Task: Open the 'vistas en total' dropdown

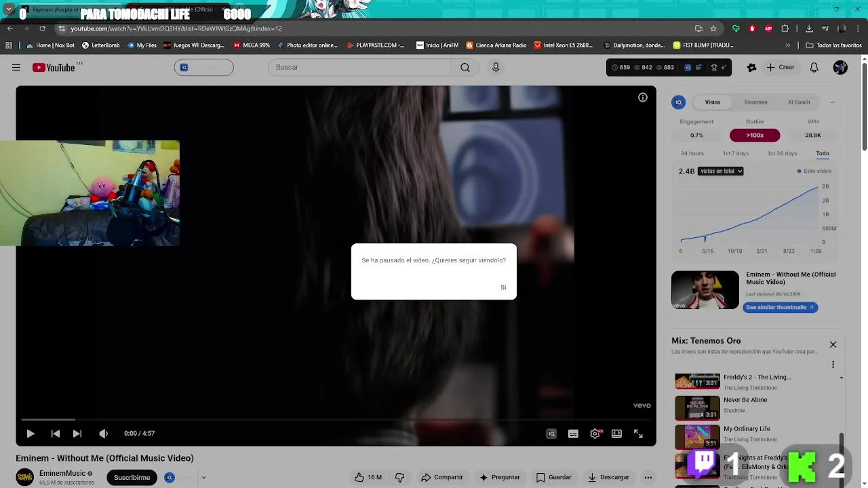Action: 720,171
